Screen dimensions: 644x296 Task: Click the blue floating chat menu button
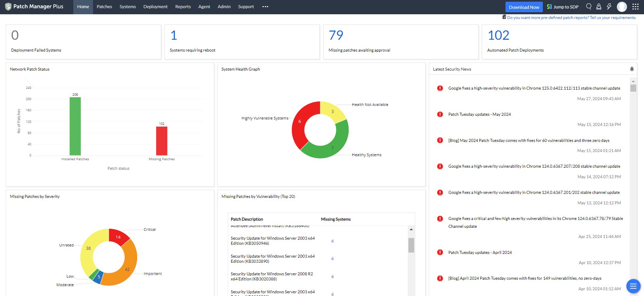pos(633,286)
